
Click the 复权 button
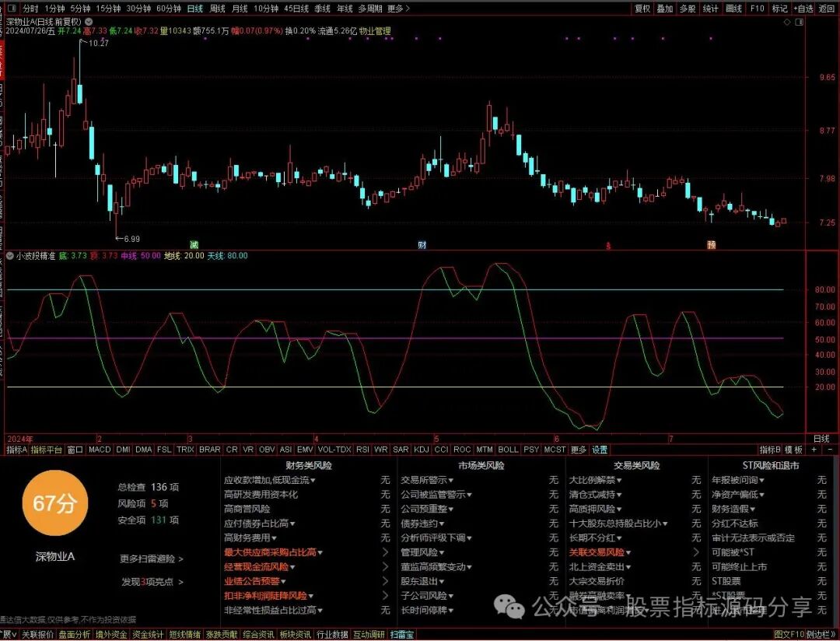click(642, 9)
